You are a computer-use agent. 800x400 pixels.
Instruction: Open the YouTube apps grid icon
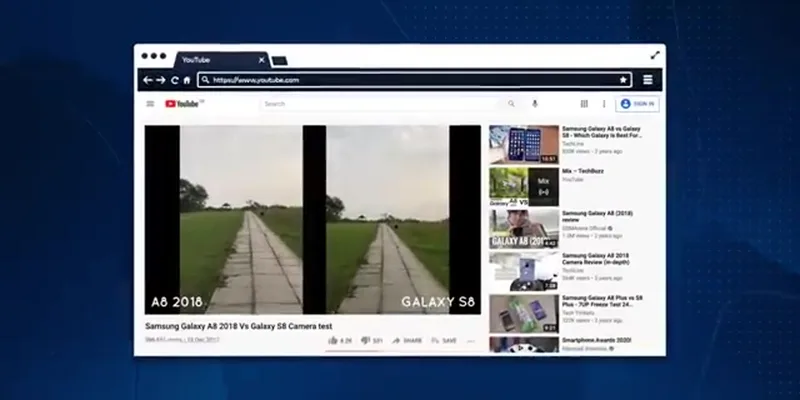pyautogui.click(x=584, y=104)
